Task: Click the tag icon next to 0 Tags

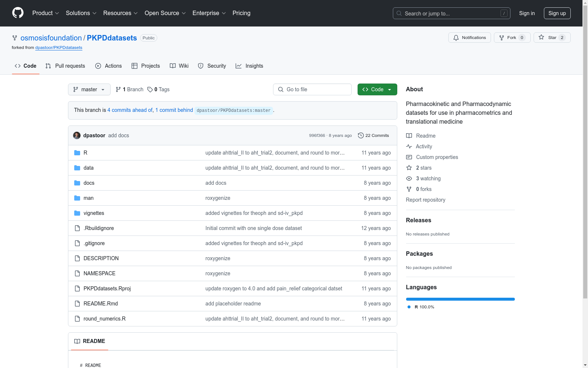Action: click(x=150, y=89)
